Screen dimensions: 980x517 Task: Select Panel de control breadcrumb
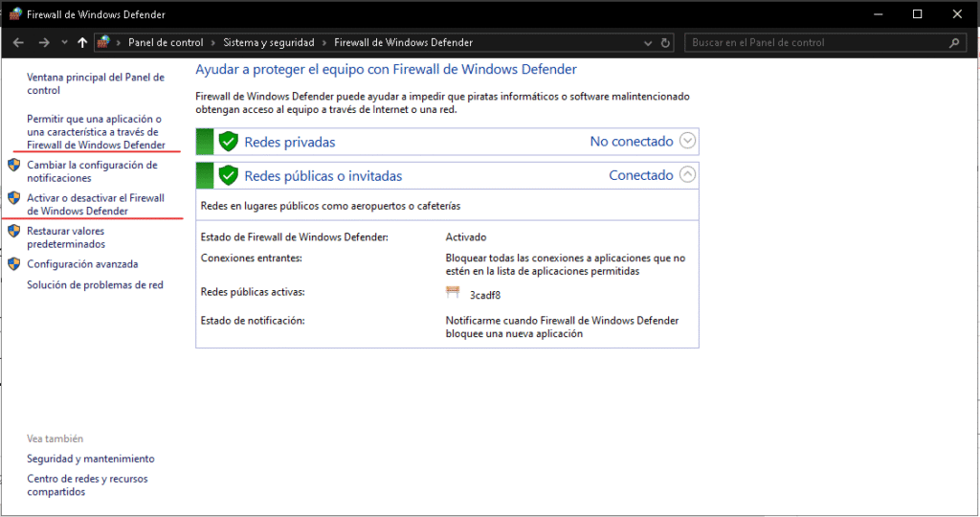(x=166, y=43)
